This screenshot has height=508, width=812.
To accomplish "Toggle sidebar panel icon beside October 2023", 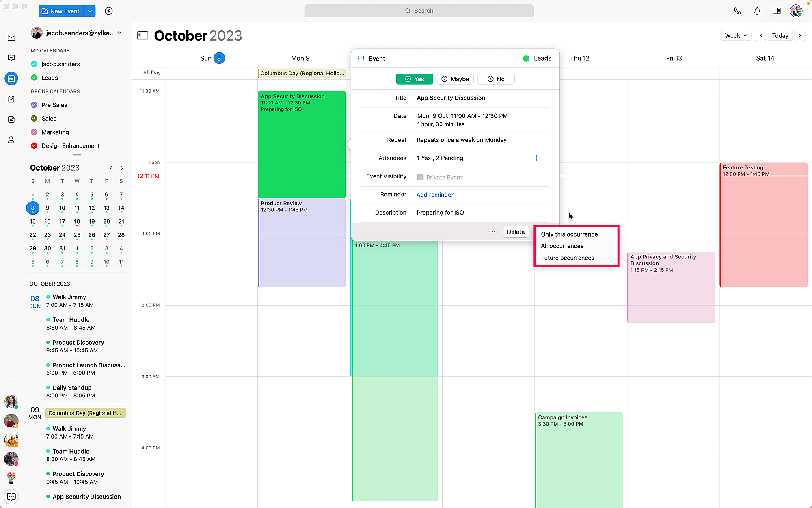I will [x=143, y=36].
